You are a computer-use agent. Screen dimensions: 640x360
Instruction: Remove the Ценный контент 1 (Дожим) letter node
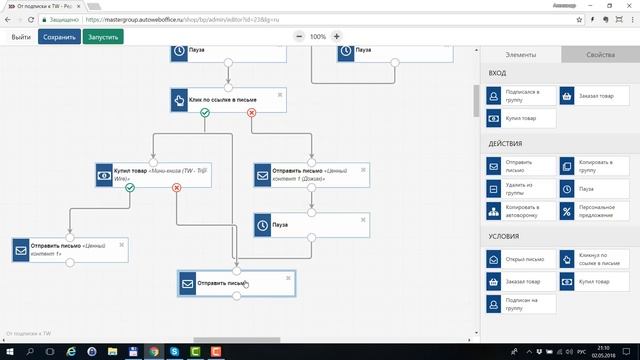coord(363,170)
